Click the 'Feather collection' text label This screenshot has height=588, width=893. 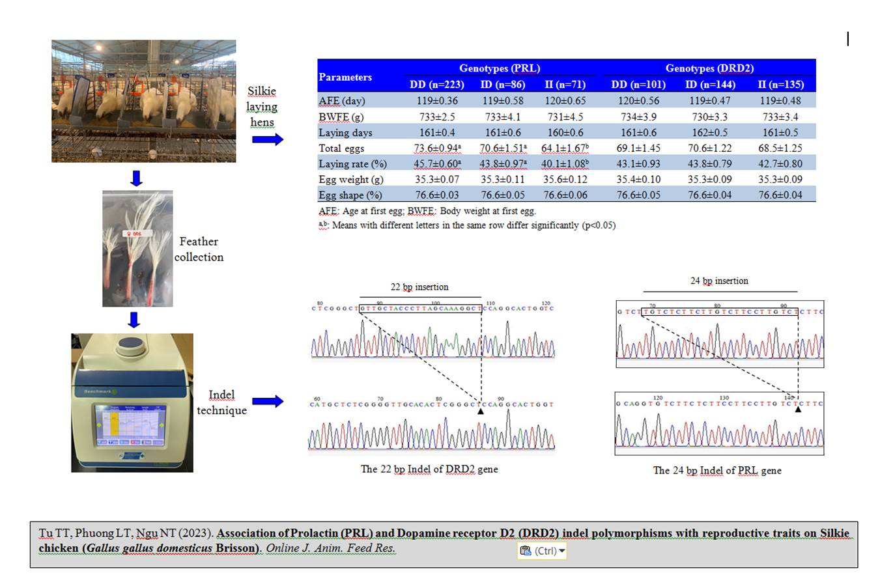click(x=199, y=249)
